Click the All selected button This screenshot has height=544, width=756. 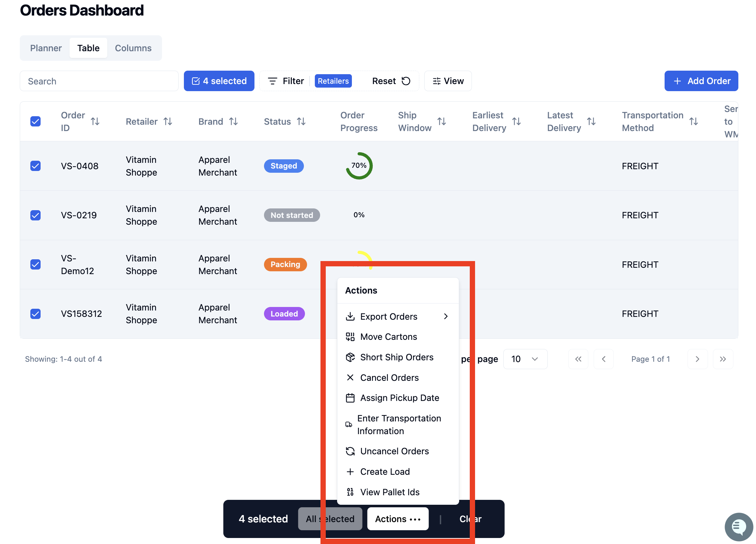click(x=330, y=519)
